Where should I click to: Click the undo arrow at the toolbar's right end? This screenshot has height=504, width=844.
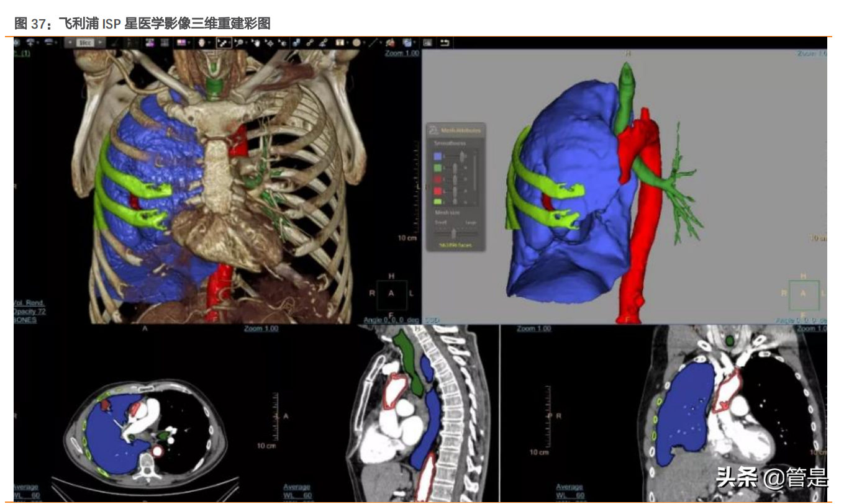445,44
